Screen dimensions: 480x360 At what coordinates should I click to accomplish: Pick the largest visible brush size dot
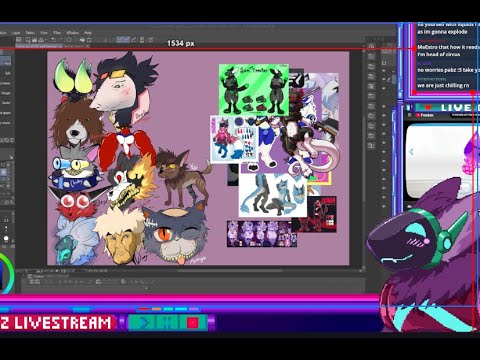pyautogui.click(x=6, y=238)
